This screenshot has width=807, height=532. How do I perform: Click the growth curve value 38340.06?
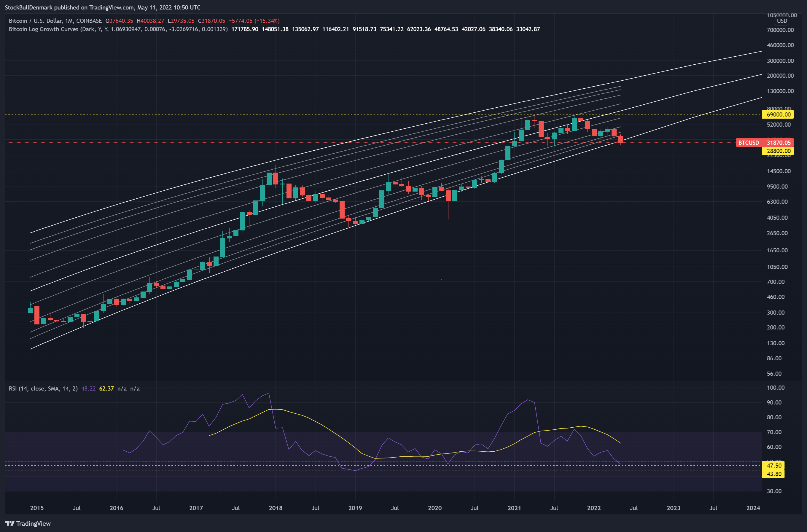click(501, 29)
